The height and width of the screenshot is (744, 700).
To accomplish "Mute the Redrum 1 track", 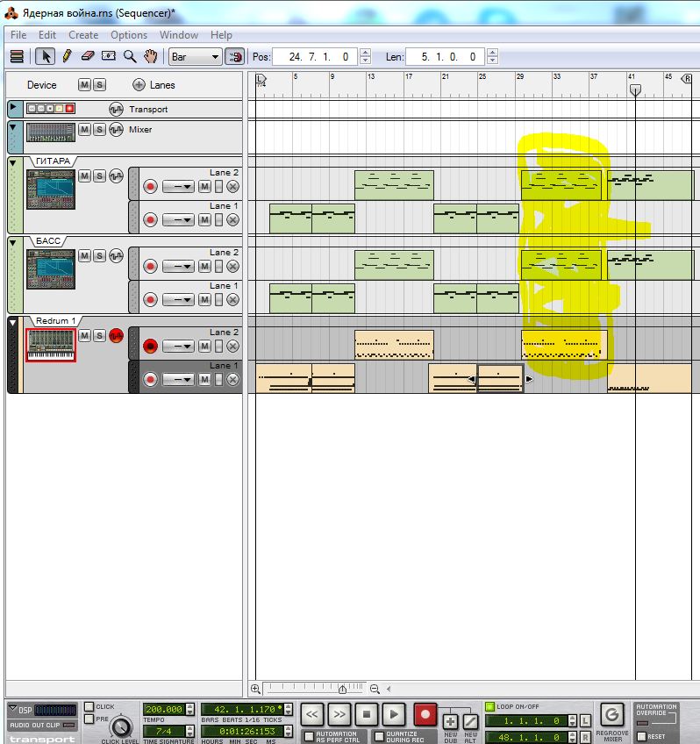I will (x=84, y=336).
